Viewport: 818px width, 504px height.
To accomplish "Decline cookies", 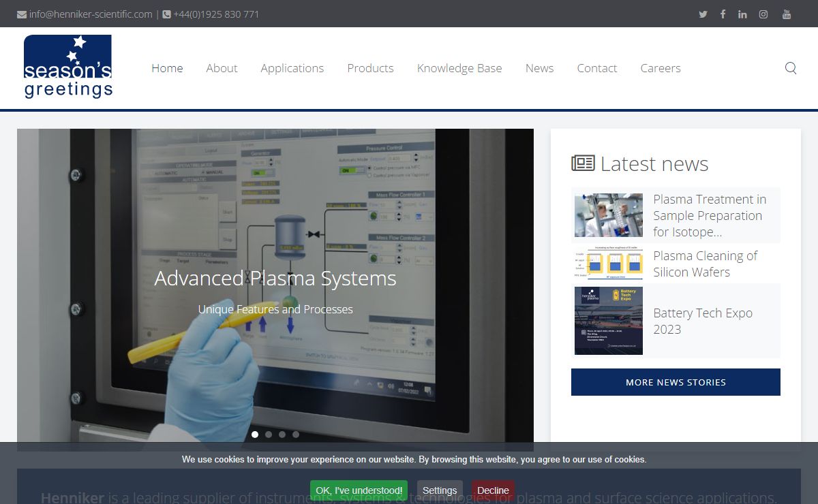I will (493, 490).
